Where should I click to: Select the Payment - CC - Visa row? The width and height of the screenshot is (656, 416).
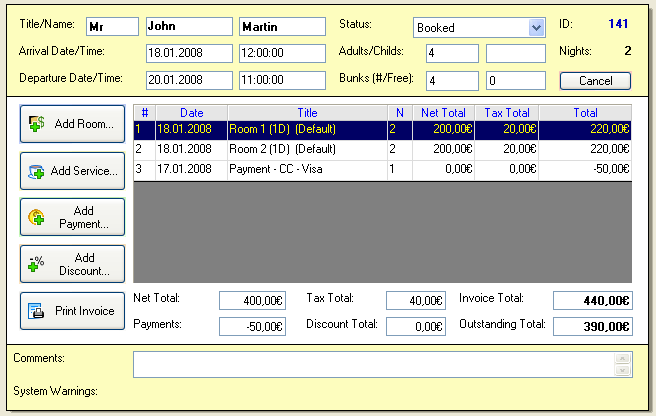(382, 169)
